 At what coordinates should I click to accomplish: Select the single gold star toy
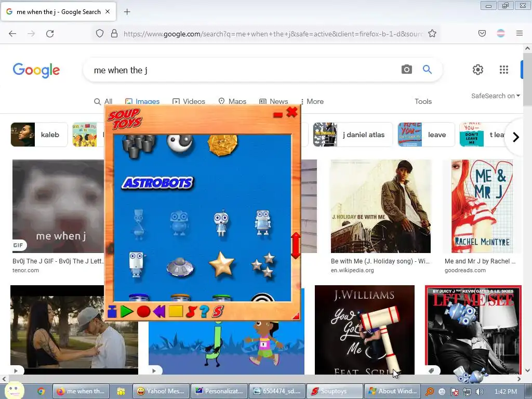point(221,263)
